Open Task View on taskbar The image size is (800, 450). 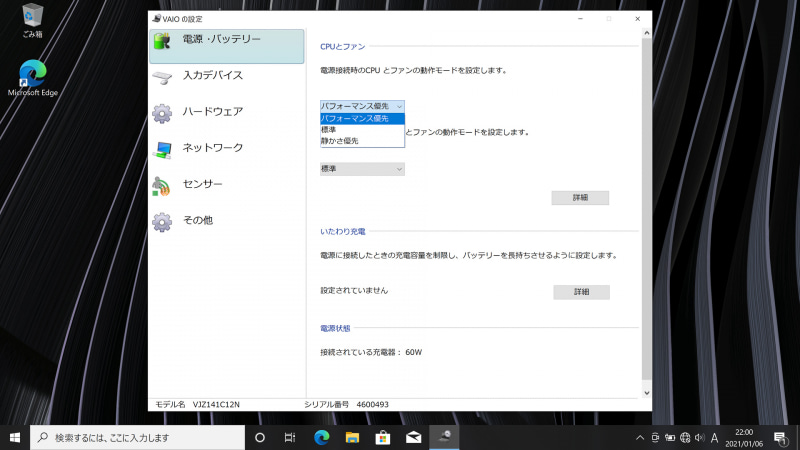tap(290, 437)
